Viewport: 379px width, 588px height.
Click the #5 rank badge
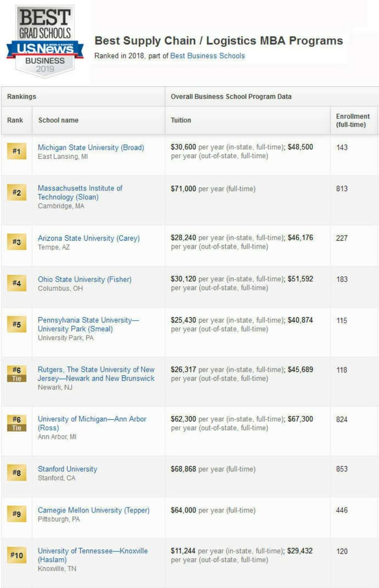(x=16, y=324)
